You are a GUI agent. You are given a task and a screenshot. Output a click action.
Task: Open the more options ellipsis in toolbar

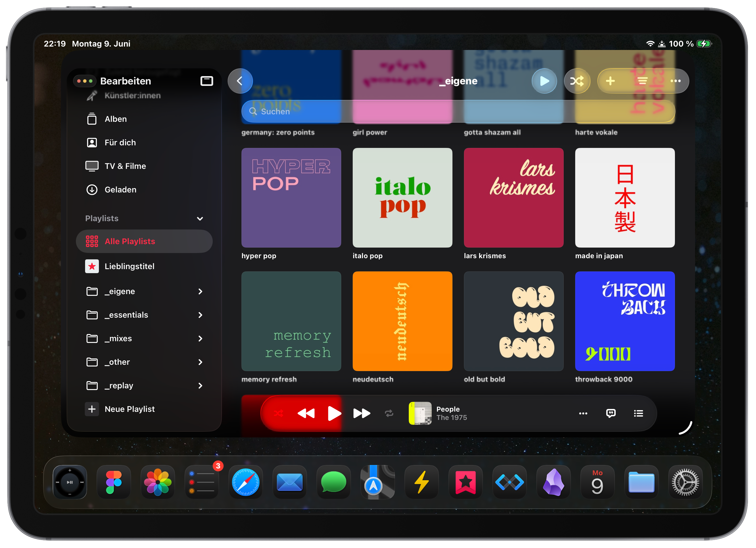[x=675, y=81]
